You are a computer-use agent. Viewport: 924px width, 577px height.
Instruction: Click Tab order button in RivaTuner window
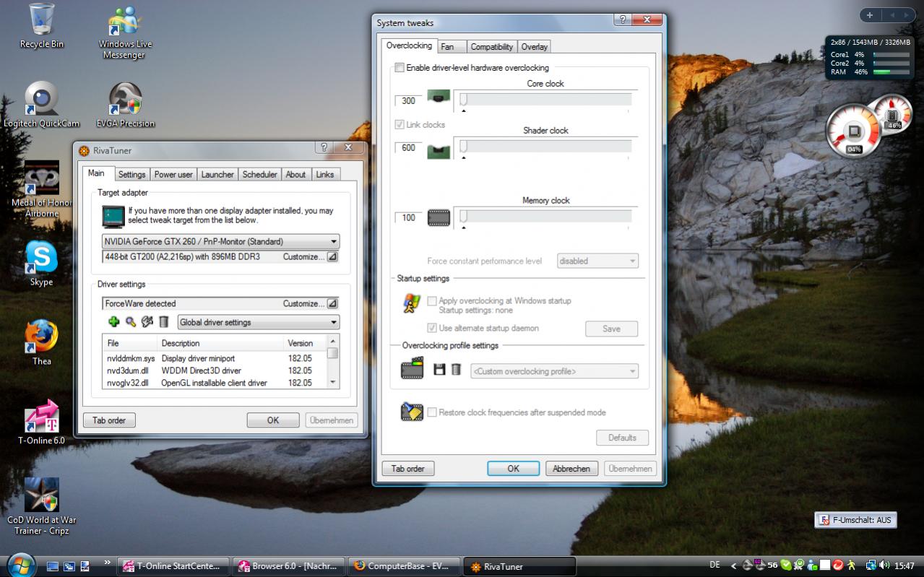(x=109, y=420)
